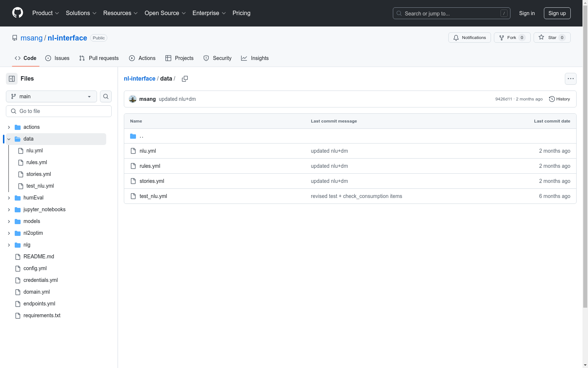Viewport: 588px width, 368px height.
Task: Click the test_nlu.yml file icon in table
Action: (133, 196)
